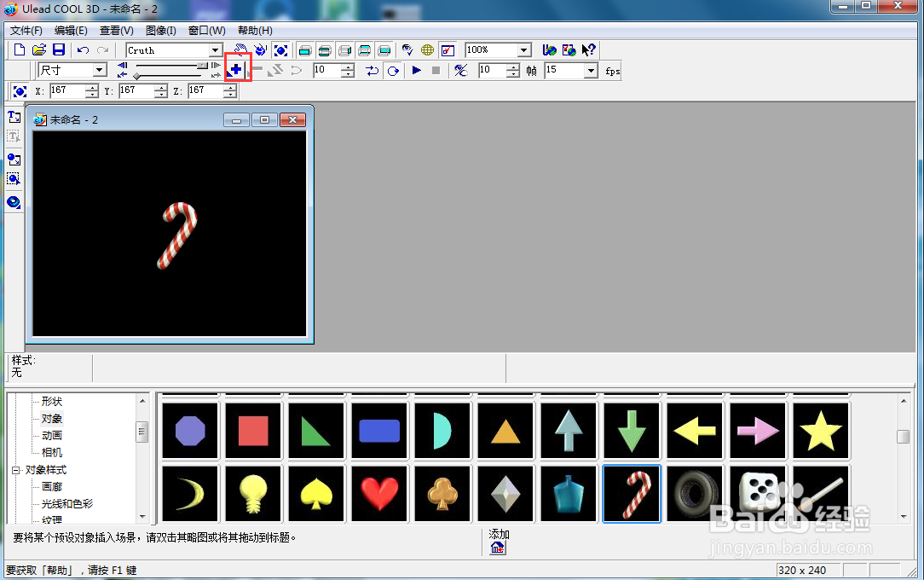Save the project with the floppy disk icon
This screenshot has height=580, width=924.
[59, 50]
